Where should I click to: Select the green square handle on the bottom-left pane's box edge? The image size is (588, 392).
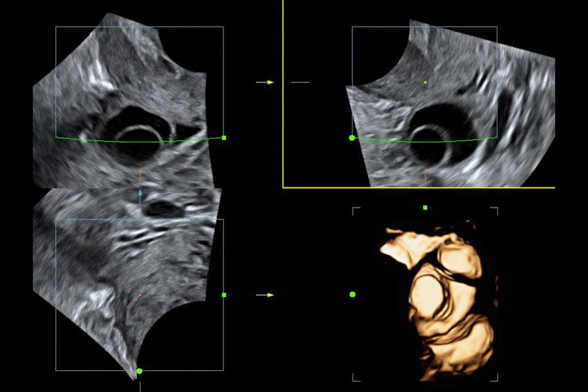click(x=224, y=295)
